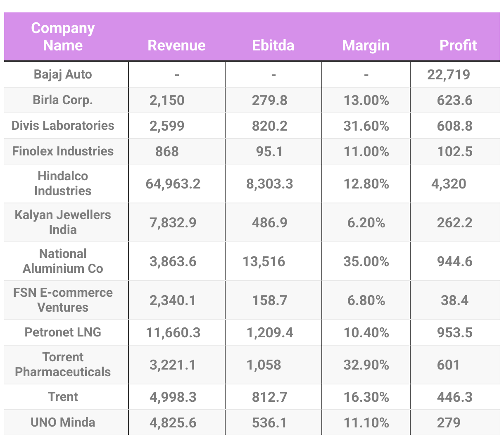Image resolution: width=504 pixels, height=439 pixels.
Task: Click the Ebitda column header
Action: coord(273,45)
